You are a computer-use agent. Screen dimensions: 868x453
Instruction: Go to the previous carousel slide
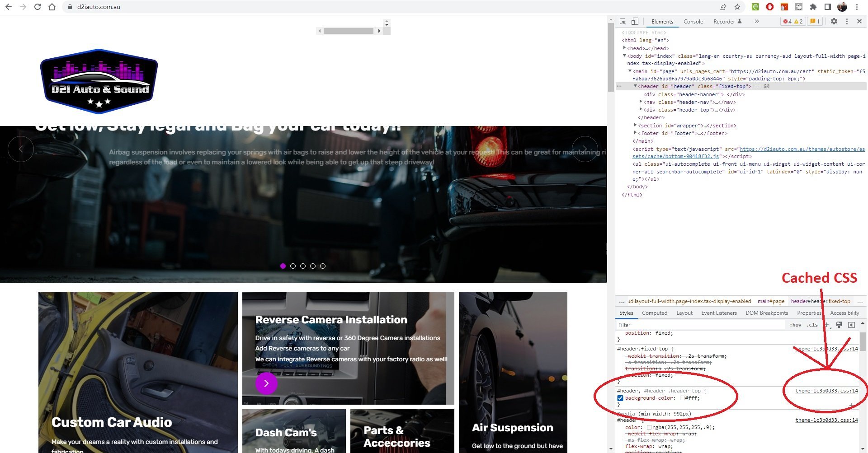pyautogui.click(x=21, y=149)
